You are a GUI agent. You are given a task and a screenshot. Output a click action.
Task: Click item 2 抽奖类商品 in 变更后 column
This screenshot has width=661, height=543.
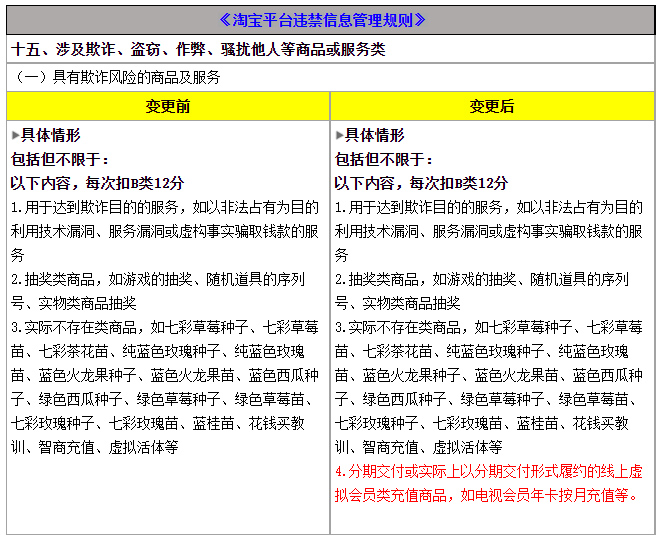click(x=481, y=291)
